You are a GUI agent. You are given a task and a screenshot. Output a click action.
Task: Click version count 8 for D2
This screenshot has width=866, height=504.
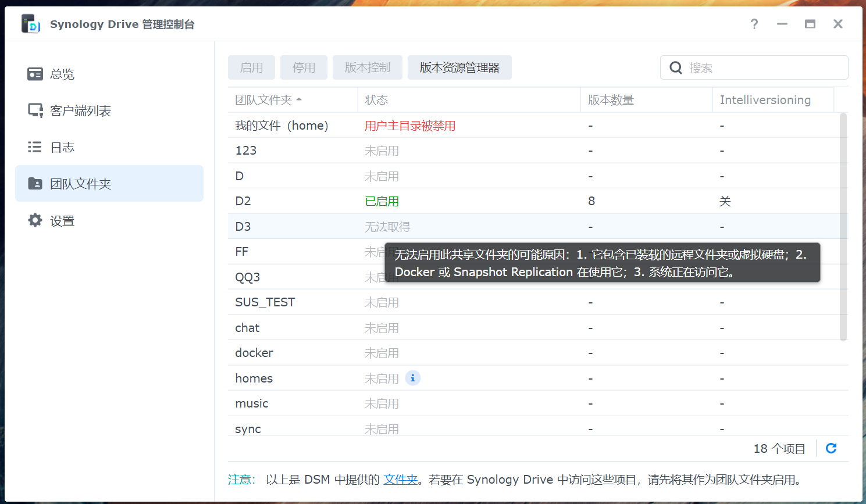(591, 201)
